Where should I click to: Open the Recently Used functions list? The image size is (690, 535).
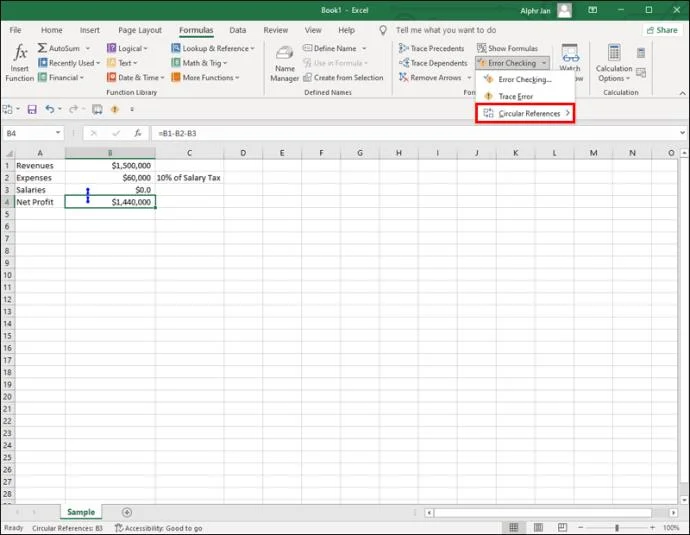(x=69, y=63)
